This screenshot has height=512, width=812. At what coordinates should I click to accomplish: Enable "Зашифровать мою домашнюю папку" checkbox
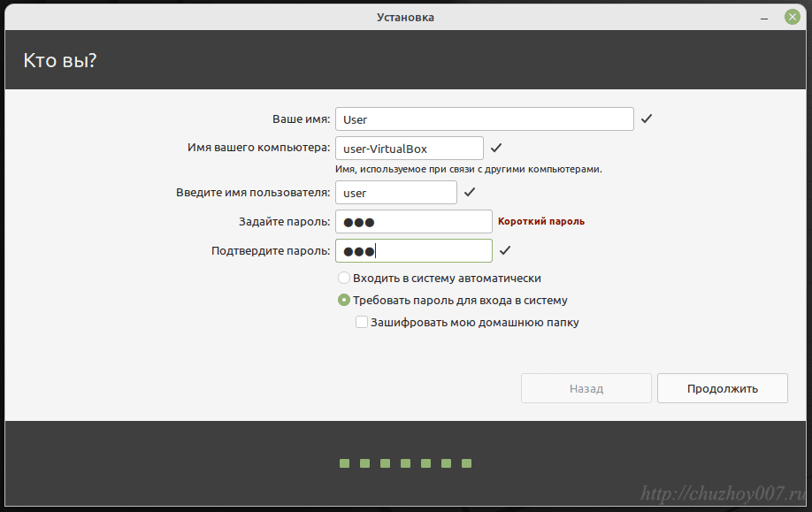click(362, 323)
